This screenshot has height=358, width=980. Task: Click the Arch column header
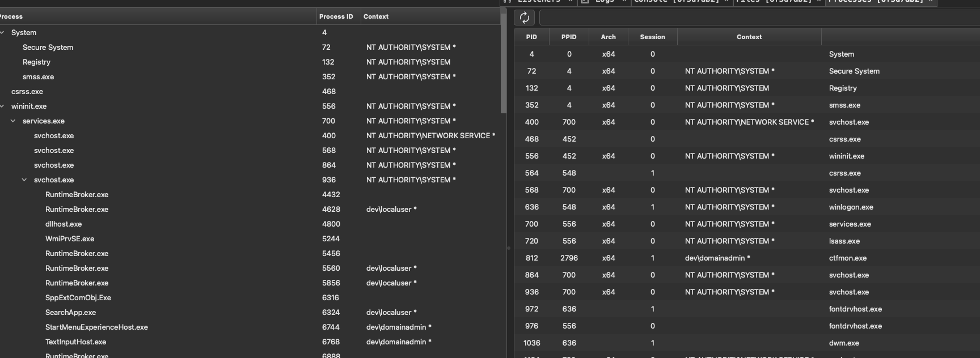(609, 37)
